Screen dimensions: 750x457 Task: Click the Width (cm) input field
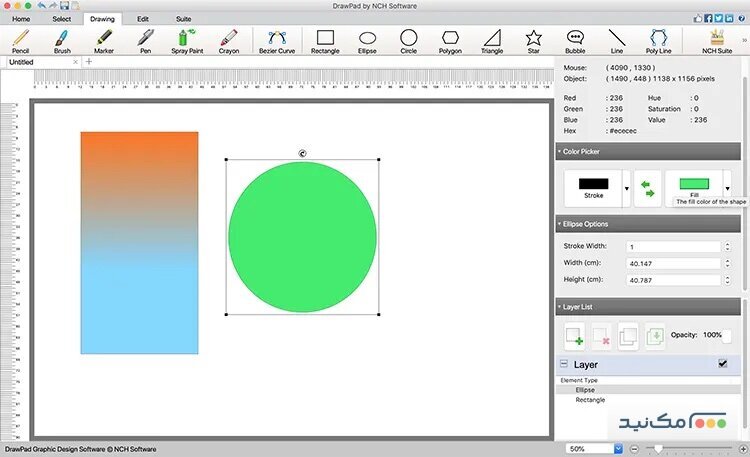673,263
